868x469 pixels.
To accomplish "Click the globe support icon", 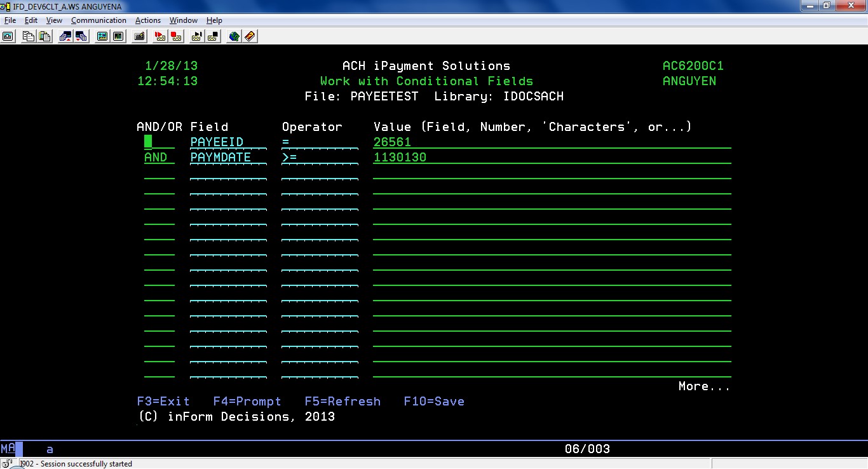I will [234, 36].
